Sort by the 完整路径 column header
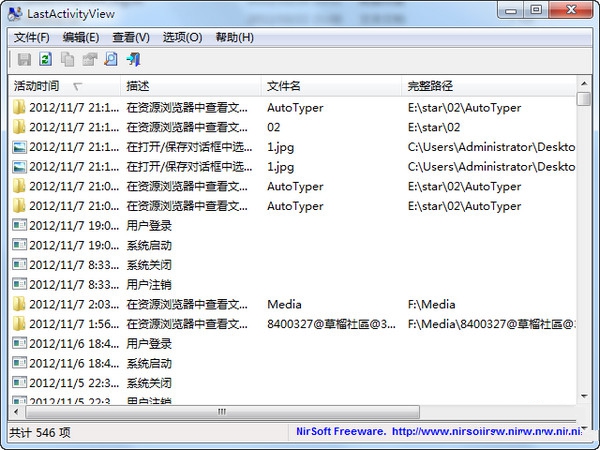Viewport: 600px width, 450px height. (489, 86)
